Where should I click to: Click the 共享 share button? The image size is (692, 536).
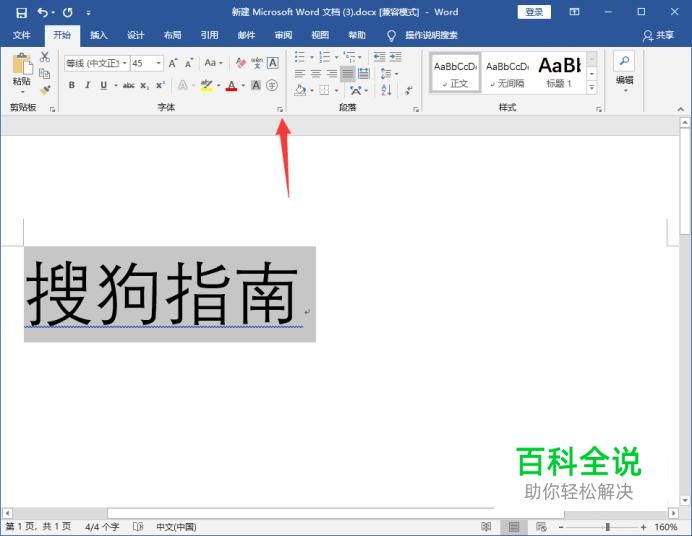[658, 35]
